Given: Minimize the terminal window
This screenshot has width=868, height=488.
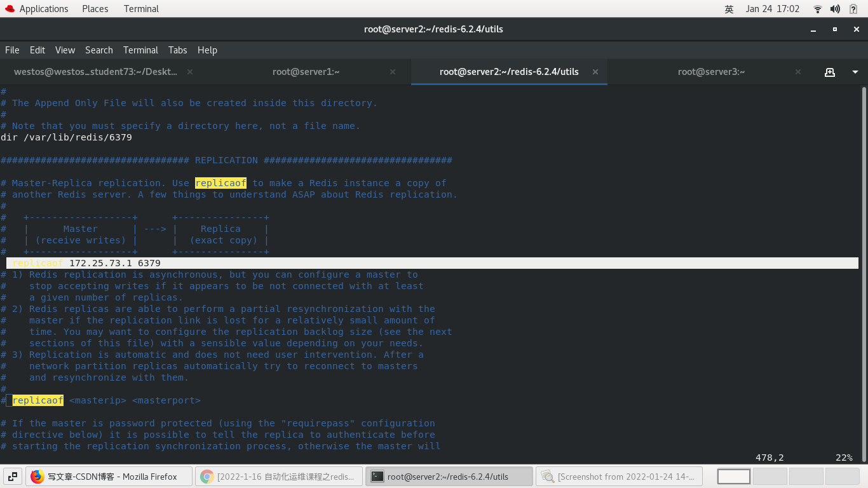Looking at the screenshot, I should click(814, 29).
